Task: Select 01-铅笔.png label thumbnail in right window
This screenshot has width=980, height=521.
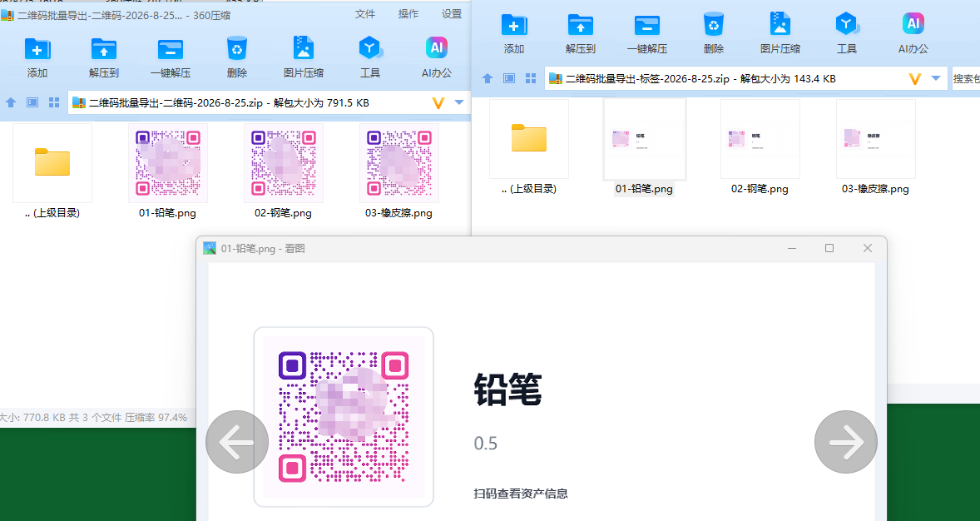Action: click(x=645, y=139)
